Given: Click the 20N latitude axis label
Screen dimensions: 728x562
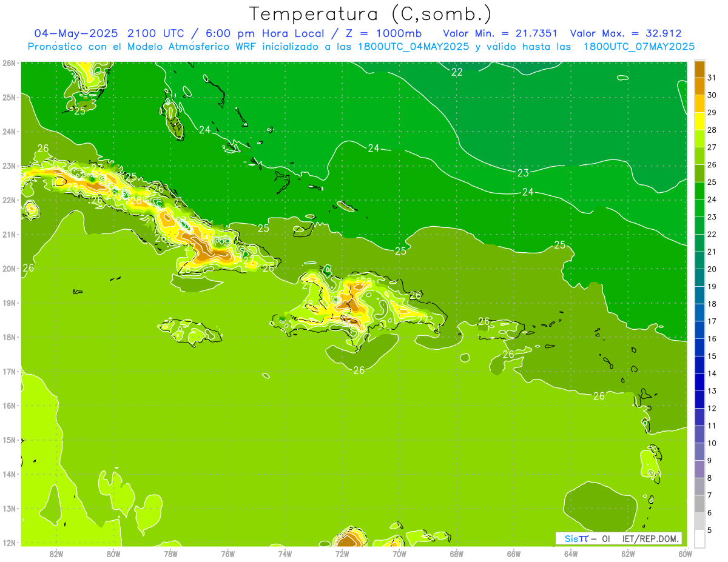Looking at the screenshot, I should (8, 269).
